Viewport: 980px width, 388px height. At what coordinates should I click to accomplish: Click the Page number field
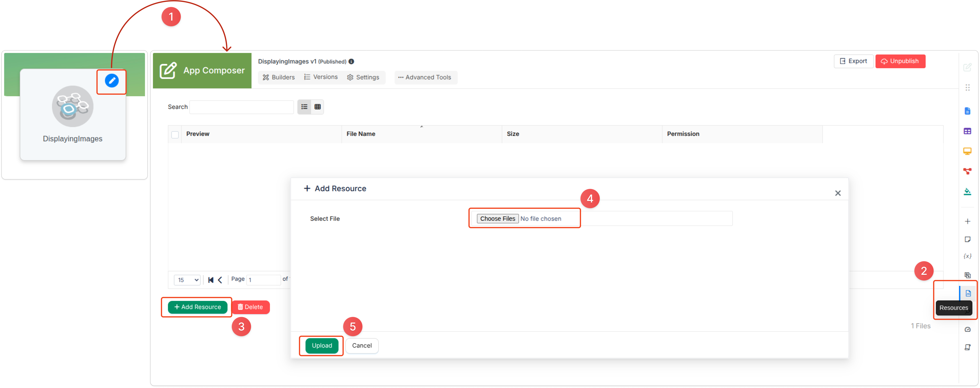pyautogui.click(x=264, y=280)
